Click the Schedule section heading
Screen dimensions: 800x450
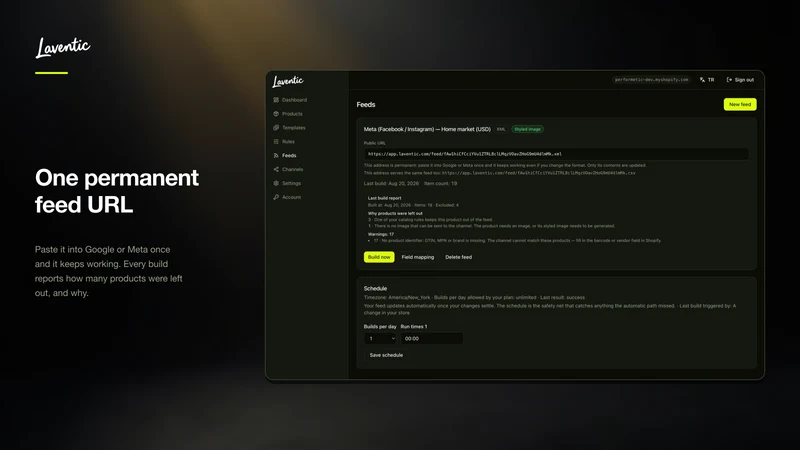376,288
